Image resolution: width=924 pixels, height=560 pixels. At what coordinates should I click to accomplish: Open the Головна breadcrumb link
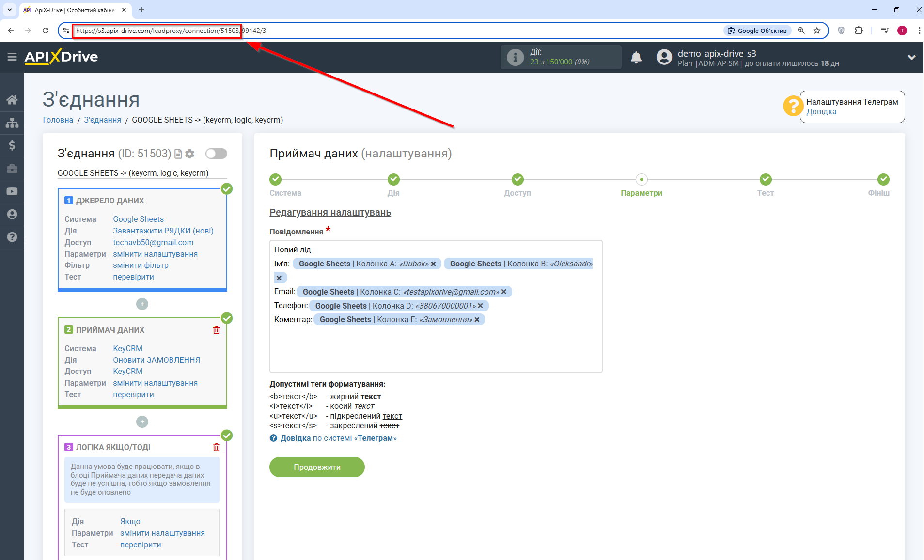click(x=58, y=120)
